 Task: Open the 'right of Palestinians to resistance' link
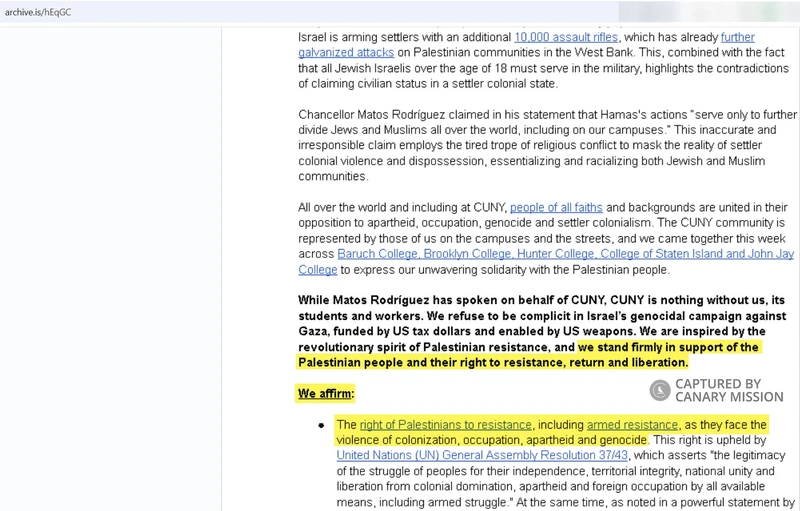coord(445,425)
